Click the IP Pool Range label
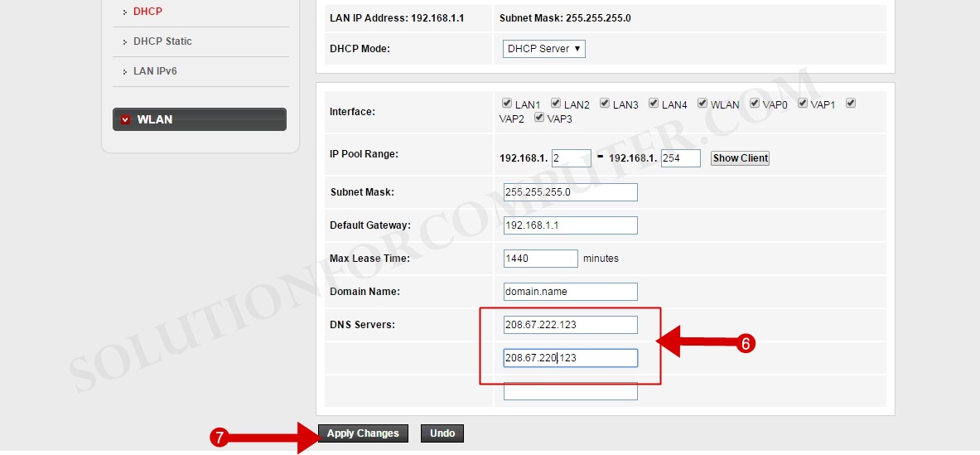Image resolution: width=980 pixels, height=455 pixels. coord(364,154)
